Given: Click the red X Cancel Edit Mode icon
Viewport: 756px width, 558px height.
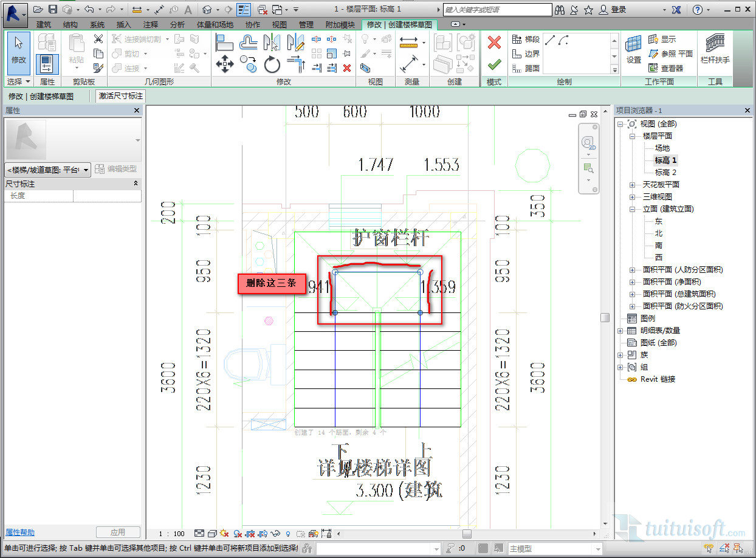Looking at the screenshot, I should [x=494, y=43].
